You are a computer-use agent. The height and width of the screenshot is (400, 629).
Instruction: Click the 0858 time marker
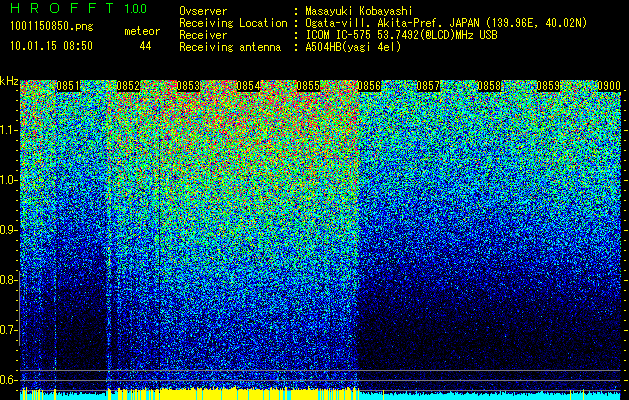pos(489,86)
